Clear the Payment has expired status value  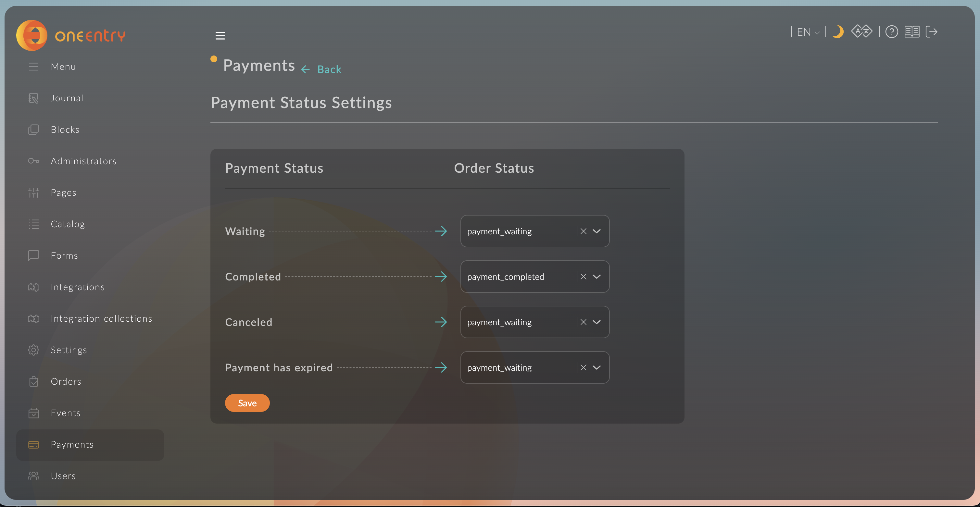583,367
